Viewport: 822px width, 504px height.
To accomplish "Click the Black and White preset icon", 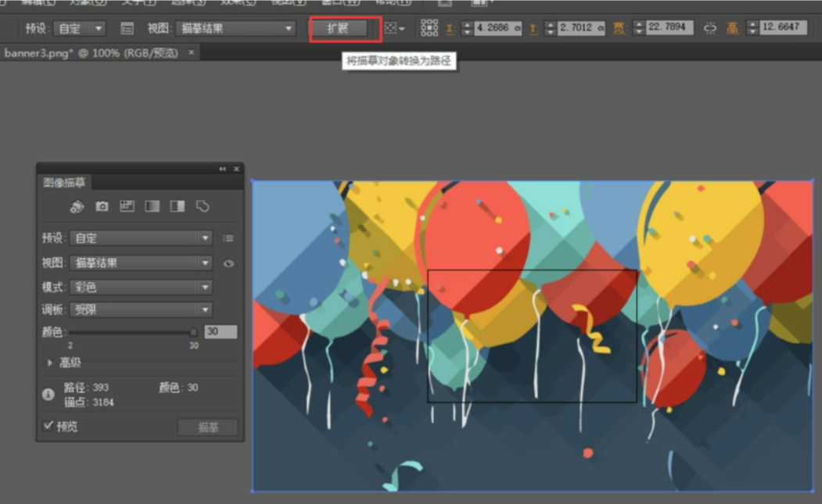I will (x=178, y=206).
